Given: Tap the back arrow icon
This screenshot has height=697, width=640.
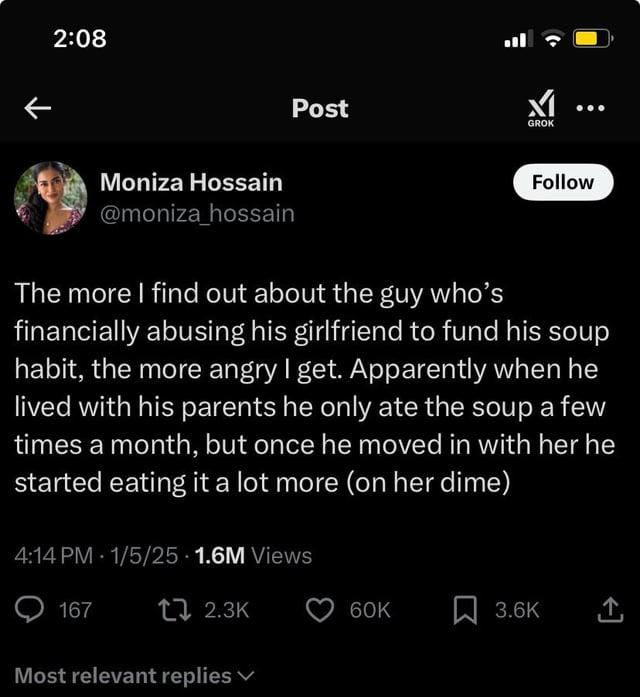Looking at the screenshot, I should (x=37, y=109).
